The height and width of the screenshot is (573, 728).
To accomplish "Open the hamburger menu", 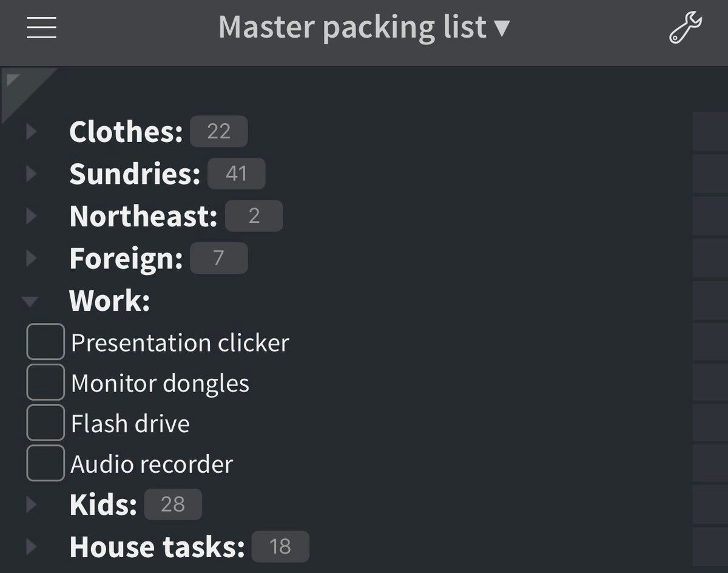I will pos(41,27).
